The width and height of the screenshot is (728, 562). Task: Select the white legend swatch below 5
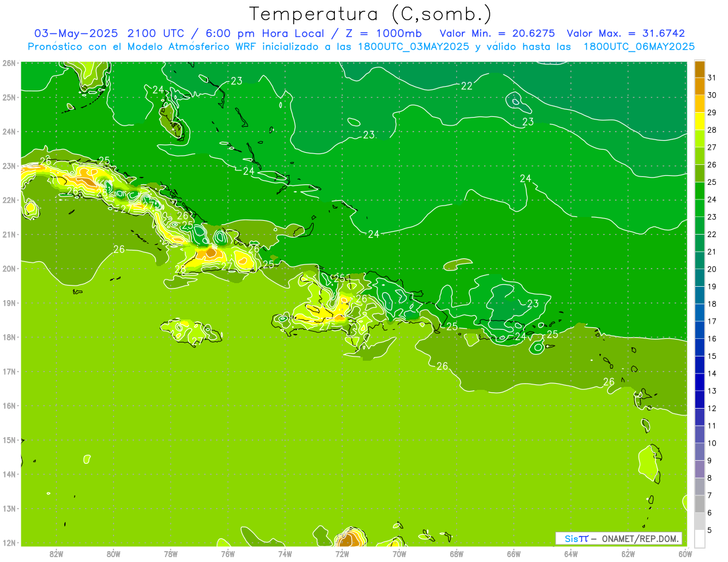(699, 538)
